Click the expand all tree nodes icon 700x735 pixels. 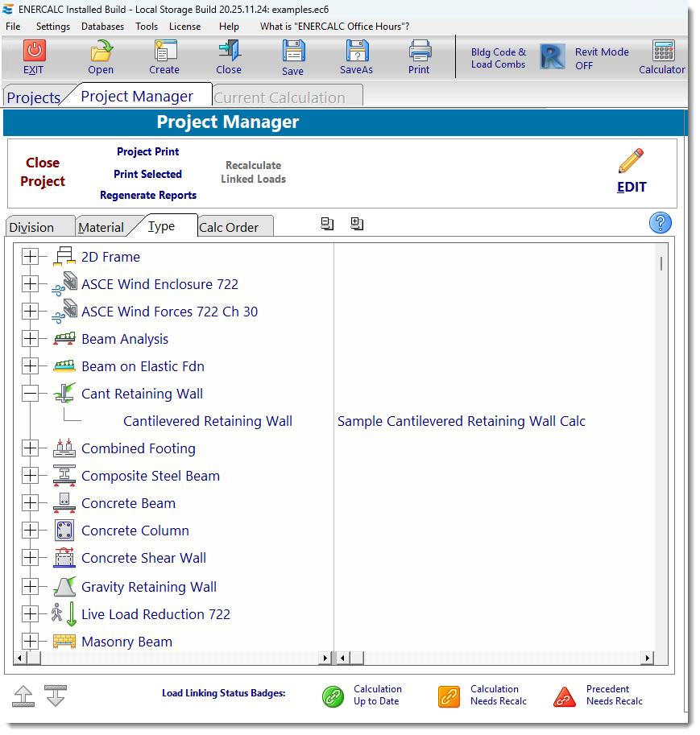coord(357,224)
